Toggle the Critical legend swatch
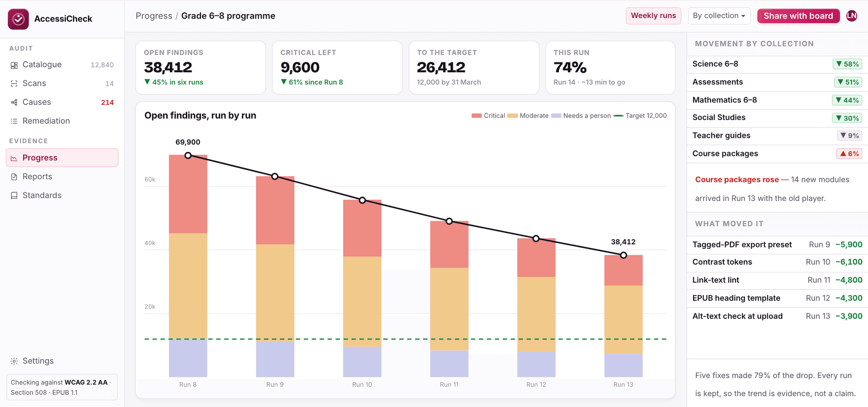 tap(476, 116)
